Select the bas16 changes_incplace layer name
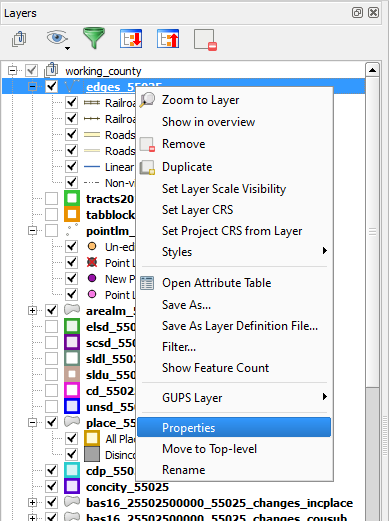 (x=219, y=503)
